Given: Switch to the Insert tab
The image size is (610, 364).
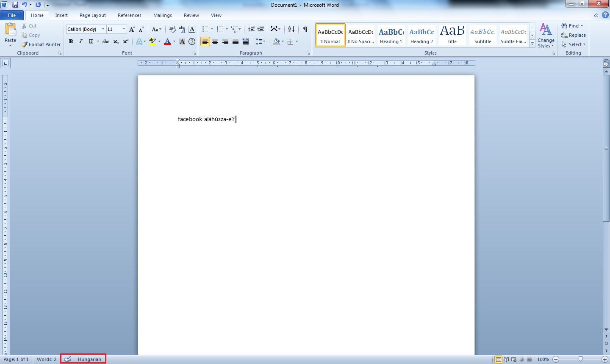Looking at the screenshot, I should (x=61, y=15).
